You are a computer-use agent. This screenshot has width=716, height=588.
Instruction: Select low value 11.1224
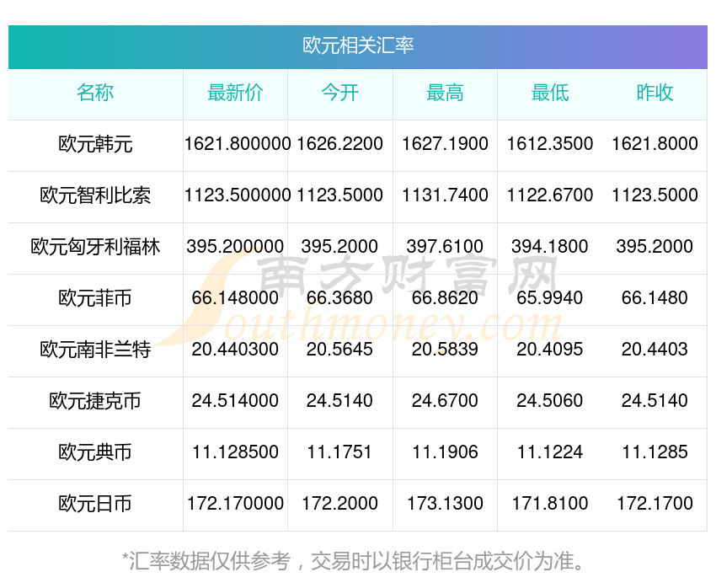550,452
